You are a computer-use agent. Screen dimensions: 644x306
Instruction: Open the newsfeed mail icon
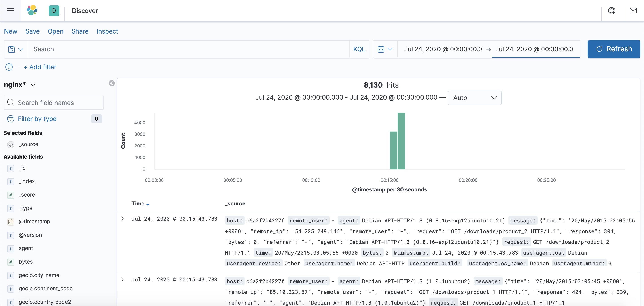coord(633,11)
